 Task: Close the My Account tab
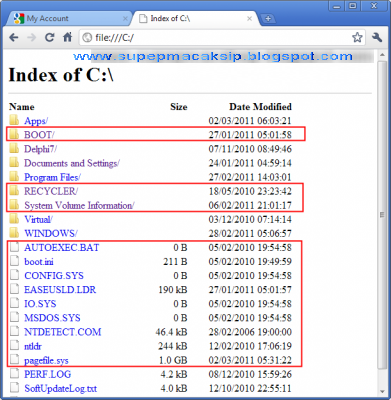point(125,19)
